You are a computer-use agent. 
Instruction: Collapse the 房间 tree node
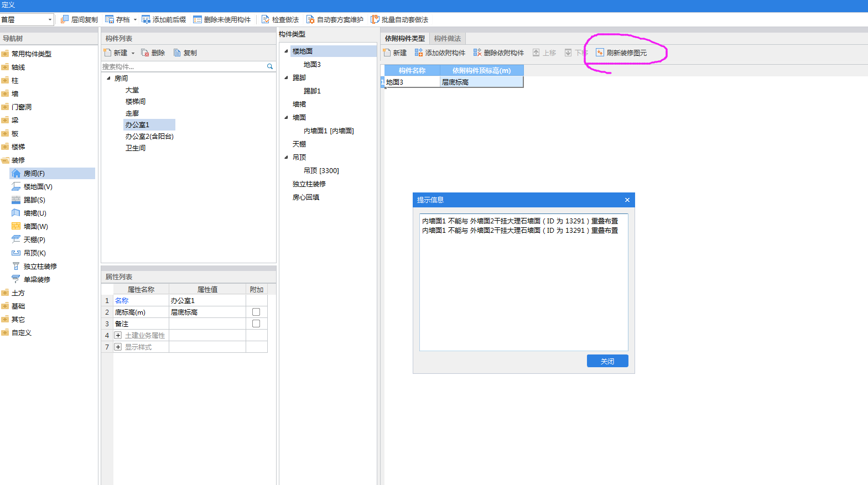click(108, 78)
